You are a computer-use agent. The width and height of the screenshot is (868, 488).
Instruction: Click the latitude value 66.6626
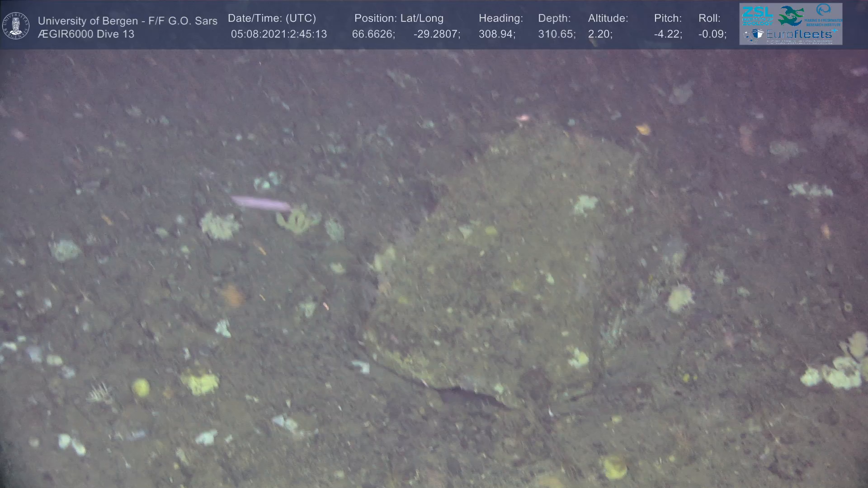[x=373, y=34]
